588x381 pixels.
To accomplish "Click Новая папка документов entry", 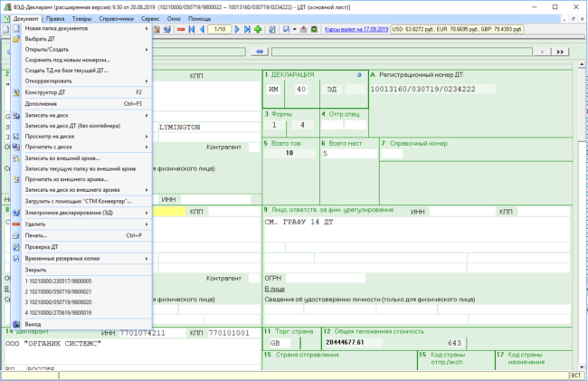I will [56, 28].
